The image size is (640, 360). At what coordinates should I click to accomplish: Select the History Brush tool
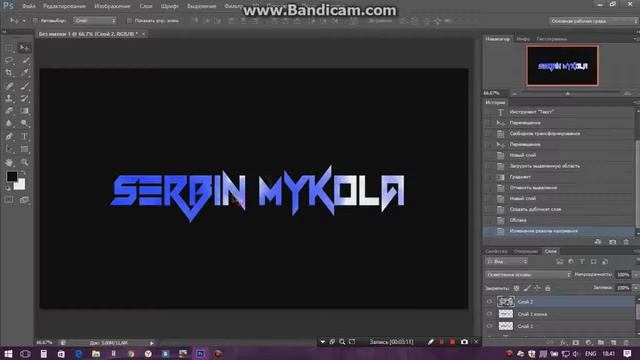pyautogui.click(x=24, y=98)
